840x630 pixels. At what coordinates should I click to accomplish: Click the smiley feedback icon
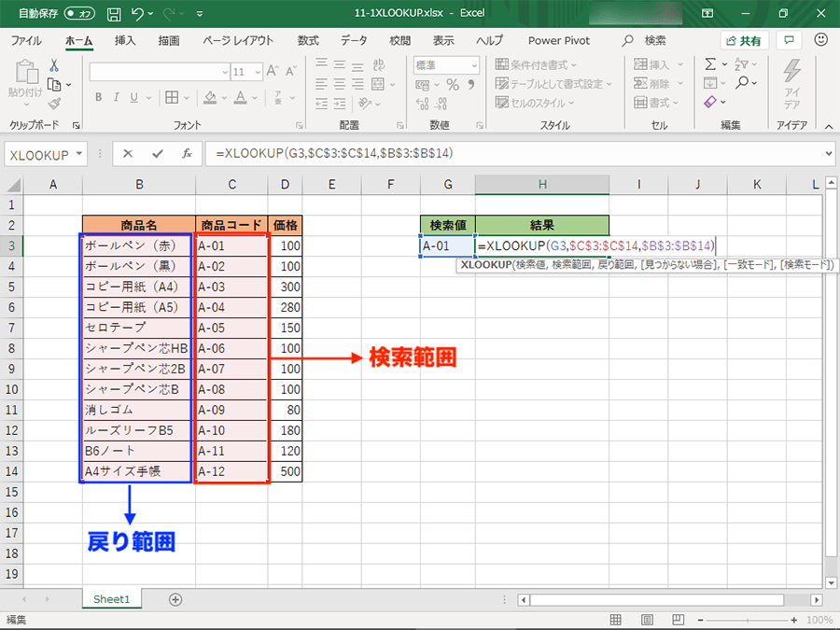click(x=820, y=39)
